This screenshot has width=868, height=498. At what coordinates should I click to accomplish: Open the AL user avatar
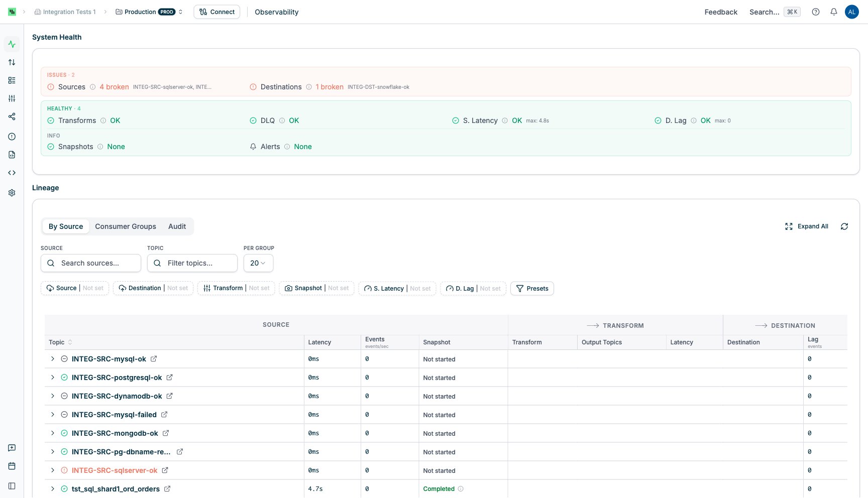click(x=852, y=12)
